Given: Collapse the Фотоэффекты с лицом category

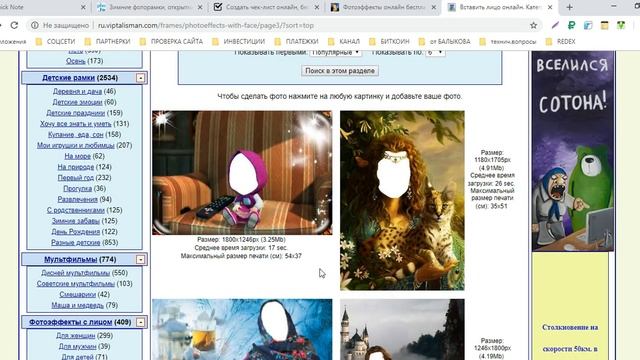Looking at the screenshot, I should click(140, 322).
